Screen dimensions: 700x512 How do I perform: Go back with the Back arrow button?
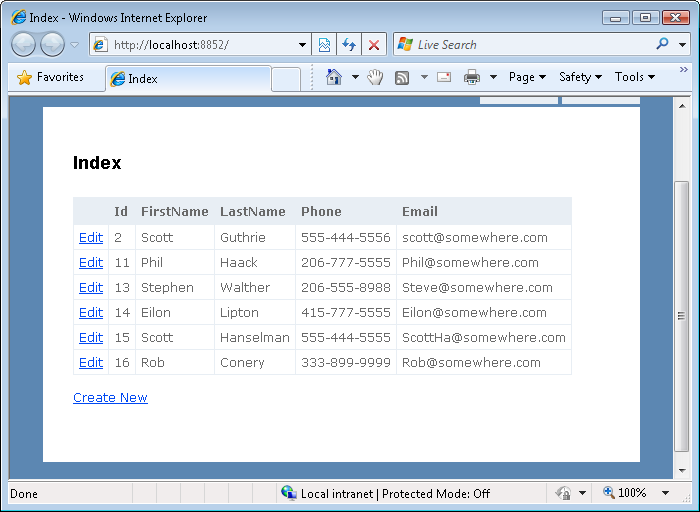[23, 45]
